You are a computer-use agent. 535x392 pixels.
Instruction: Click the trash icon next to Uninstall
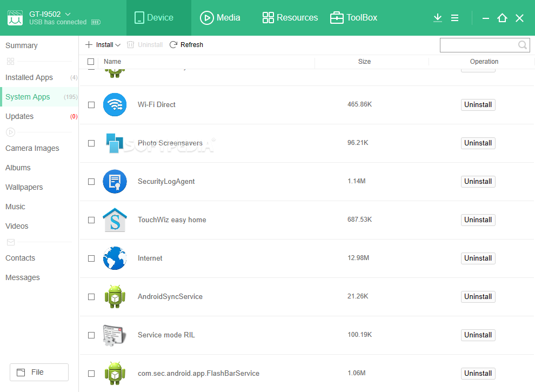click(130, 45)
